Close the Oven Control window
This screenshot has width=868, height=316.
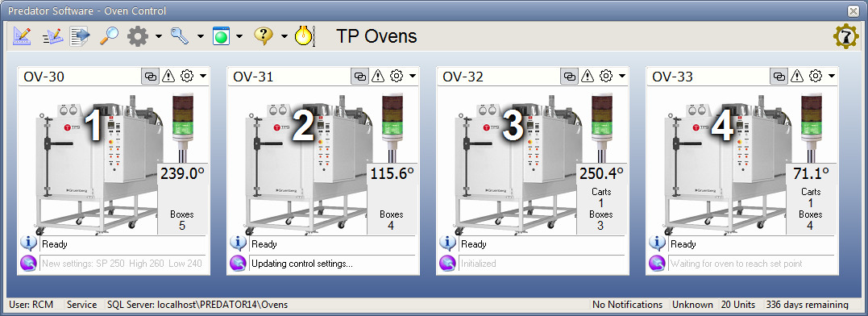coord(853,10)
